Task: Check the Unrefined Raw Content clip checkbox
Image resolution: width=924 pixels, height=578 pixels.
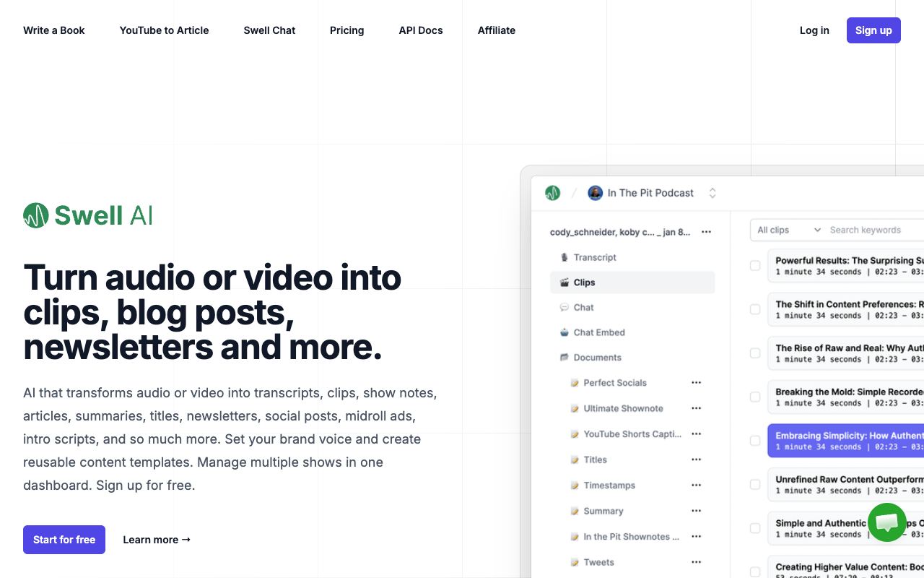Action: pyautogui.click(x=755, y=485)
